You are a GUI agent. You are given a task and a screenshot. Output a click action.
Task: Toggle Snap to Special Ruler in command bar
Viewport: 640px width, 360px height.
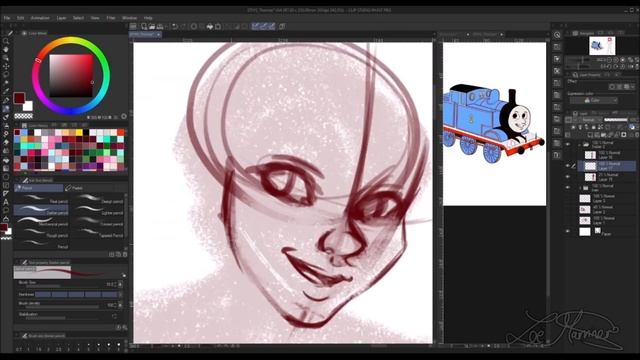coord(263,27)
